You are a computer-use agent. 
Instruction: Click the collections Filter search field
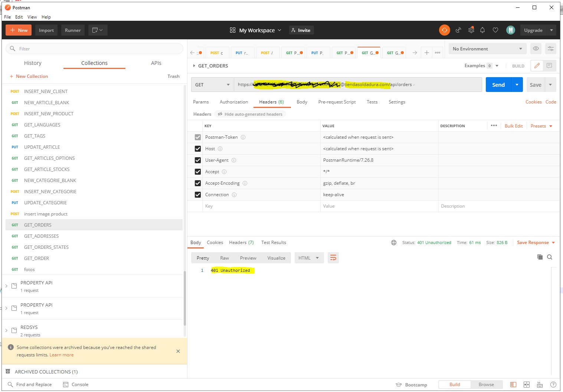click(94, 49)
